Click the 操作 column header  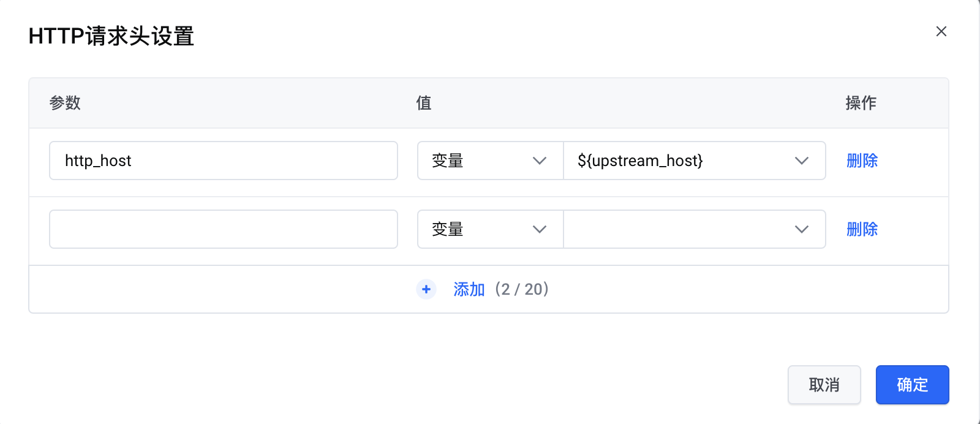[861, 103]
